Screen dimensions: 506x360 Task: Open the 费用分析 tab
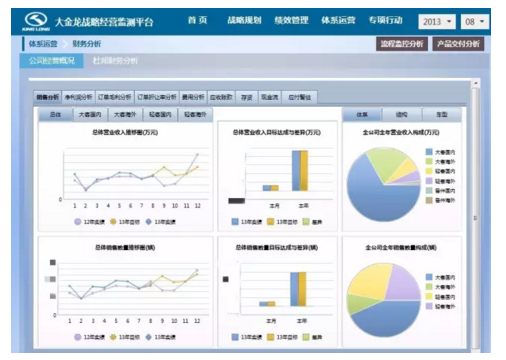[193, 97]
